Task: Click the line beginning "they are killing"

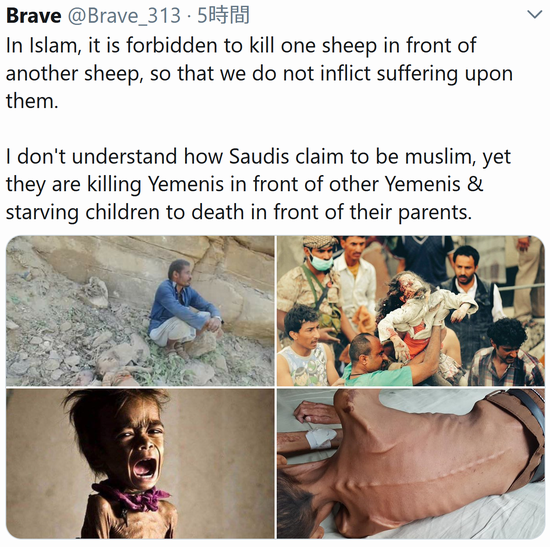Action: pyautogui.click(x=244, y=185)
